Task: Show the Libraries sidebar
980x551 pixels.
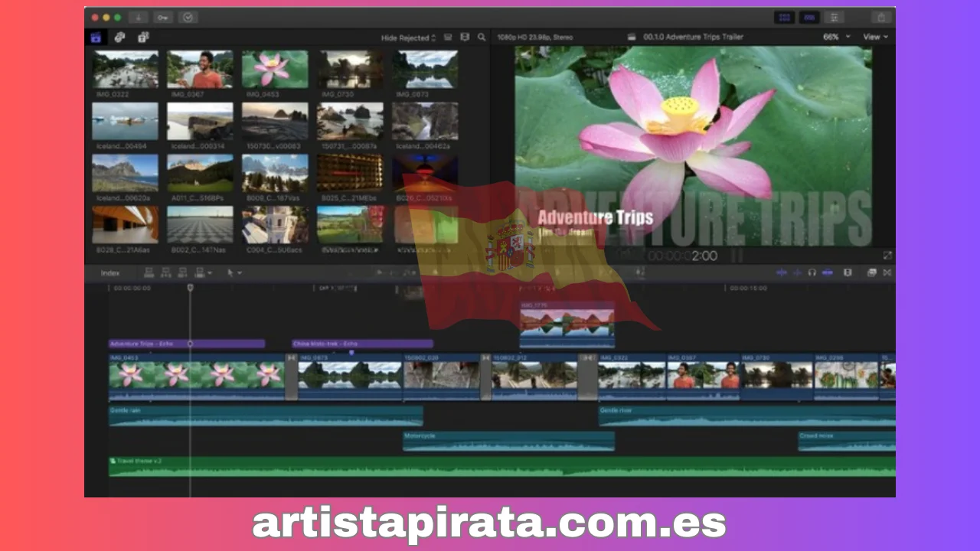Action: coord(96,37)
